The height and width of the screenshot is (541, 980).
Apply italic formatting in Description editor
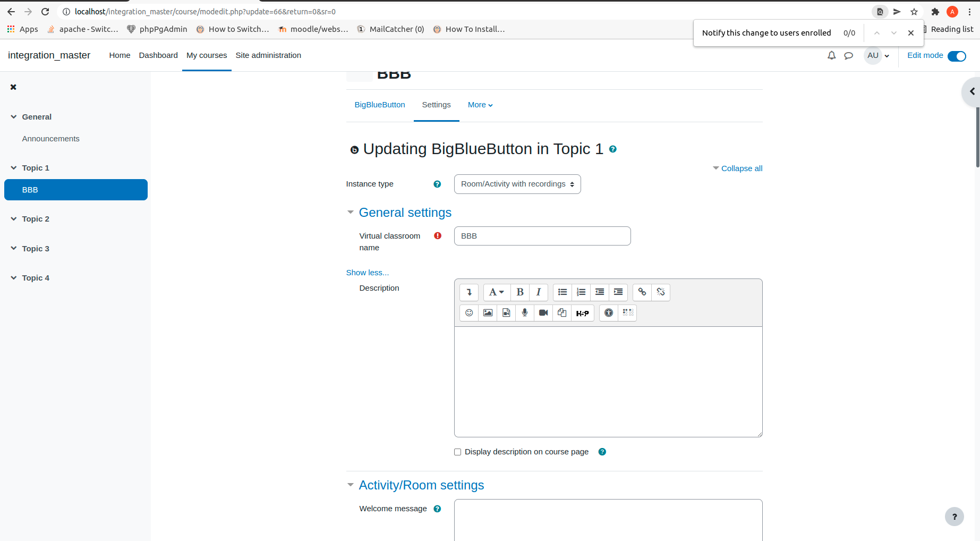tap(539, 292)
